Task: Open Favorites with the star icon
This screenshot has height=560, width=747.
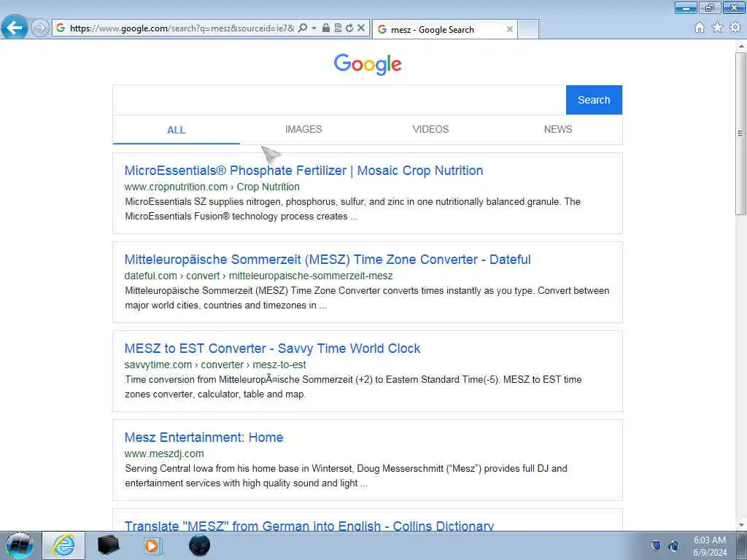Action: [x=717, y=28]
